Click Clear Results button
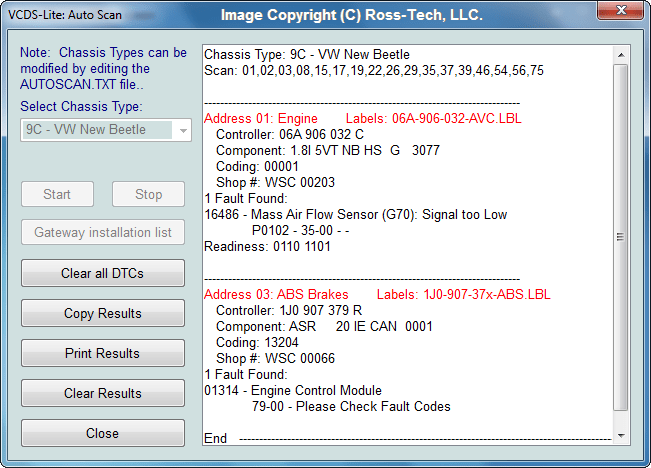The height and width of the screenshot is (468, 651). [103, 393]
